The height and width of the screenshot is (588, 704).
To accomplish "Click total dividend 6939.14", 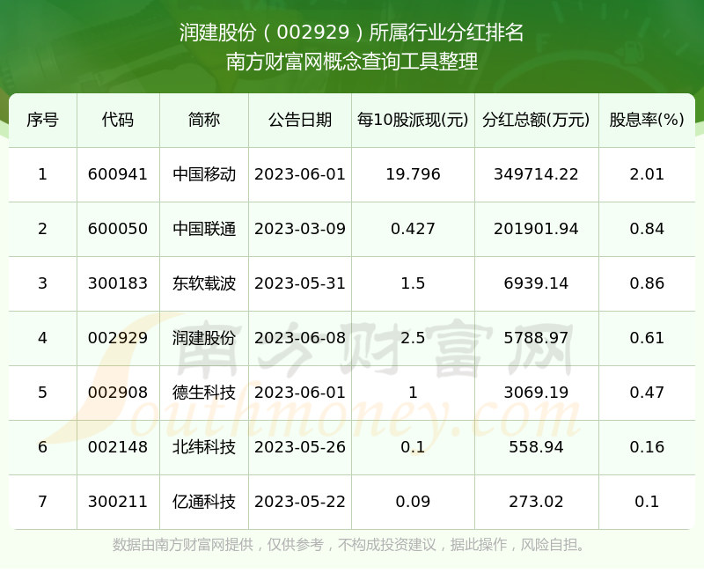I will 536,283.
